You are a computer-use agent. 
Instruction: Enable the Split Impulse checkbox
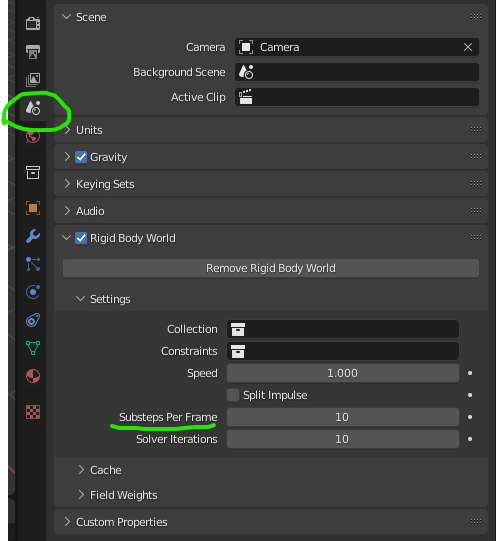(233, 395)
